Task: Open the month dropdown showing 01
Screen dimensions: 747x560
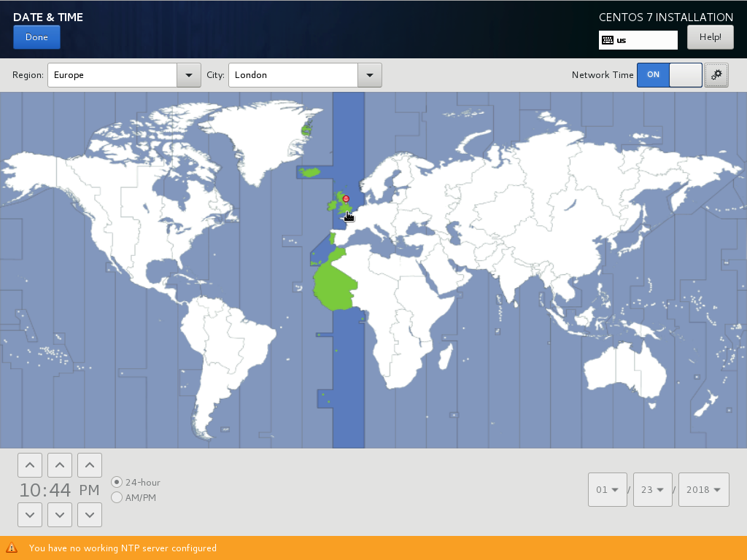Action: [x=608, y=489]
